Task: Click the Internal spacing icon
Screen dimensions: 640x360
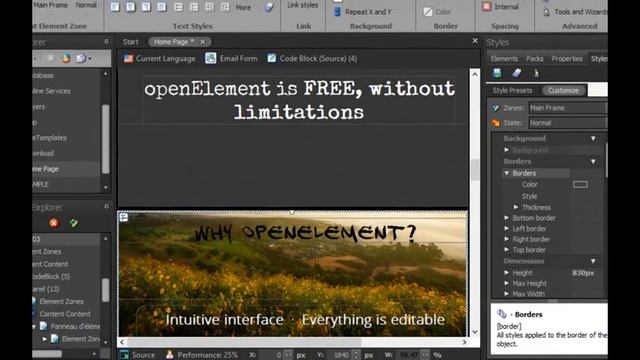Action: (487, 7)
